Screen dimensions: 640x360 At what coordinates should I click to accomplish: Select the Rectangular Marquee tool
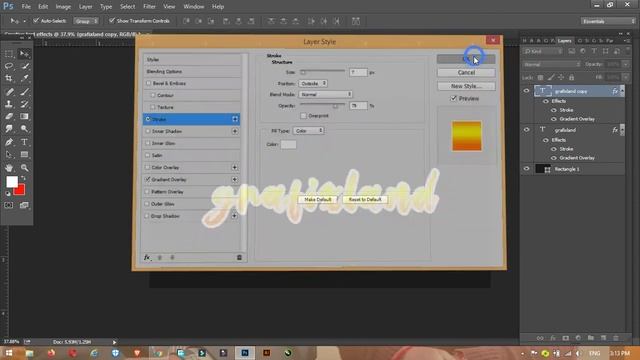point(9,54)
